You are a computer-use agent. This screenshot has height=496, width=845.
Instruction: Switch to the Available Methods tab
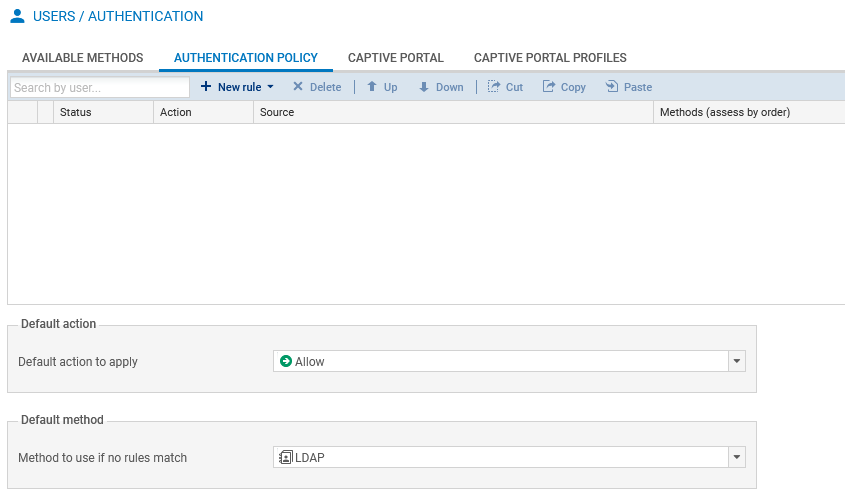pyautogui.click(x=82, y=58)
